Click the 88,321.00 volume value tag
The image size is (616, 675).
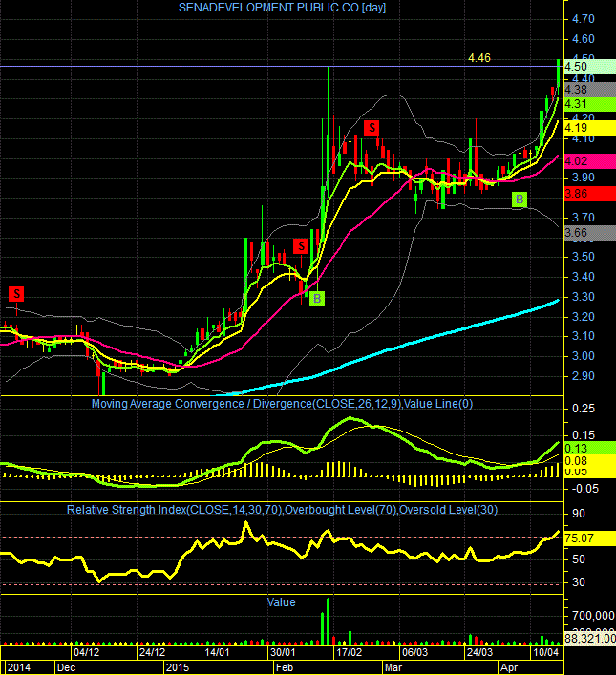[589, 639]
